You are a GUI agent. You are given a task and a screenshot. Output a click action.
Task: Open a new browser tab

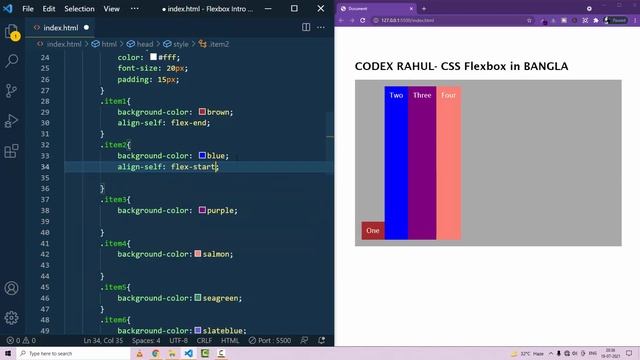[424, 9]
